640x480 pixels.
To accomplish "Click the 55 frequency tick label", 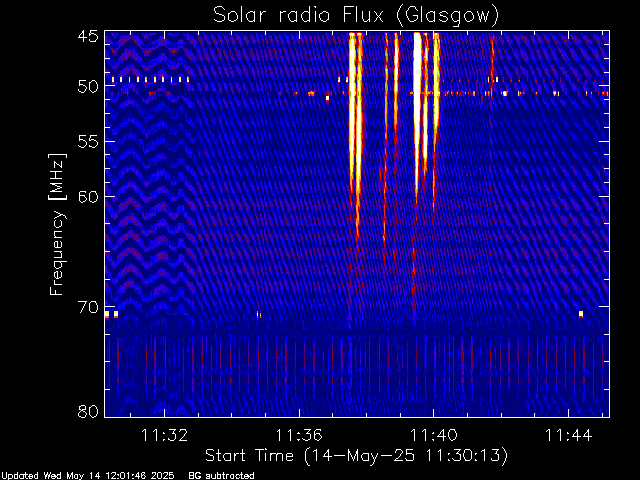I will (88, 142).
